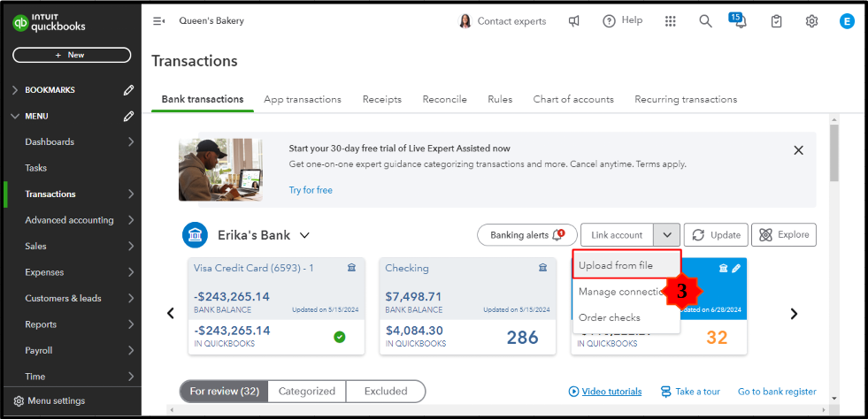Click the Try for free link
This screenshot has width=868, height=419.
(311, 190)
